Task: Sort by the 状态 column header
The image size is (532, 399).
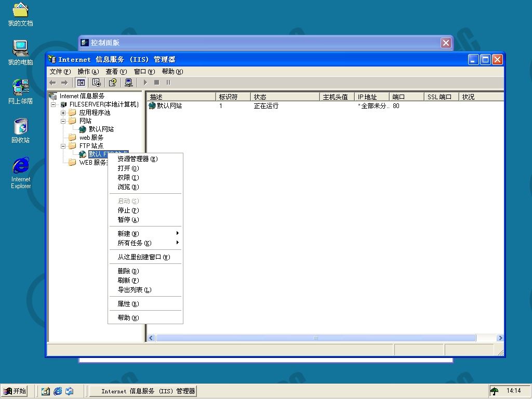Action: point(285,97)
